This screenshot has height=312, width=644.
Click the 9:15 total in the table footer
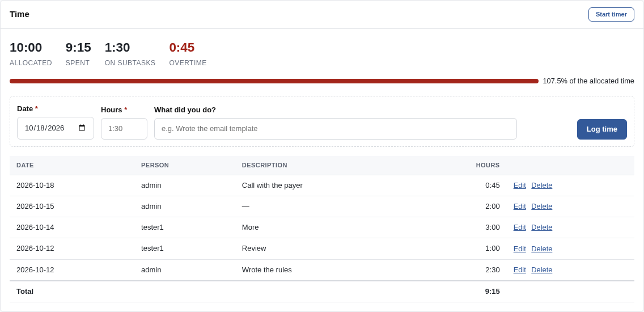coord(493,292)
